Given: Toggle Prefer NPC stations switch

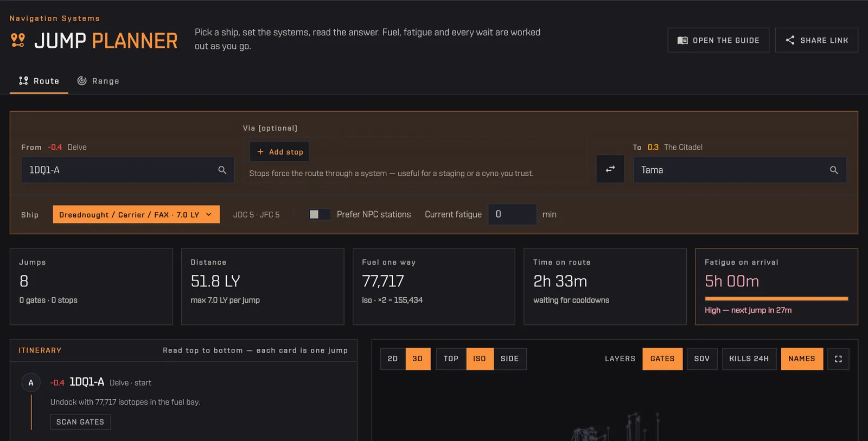Looking at the screenshot, I should tap(320, 214).
